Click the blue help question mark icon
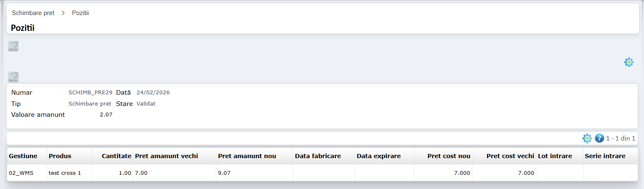Image resolution: width=644 pixels, height=189 pixels. (599, 138)
